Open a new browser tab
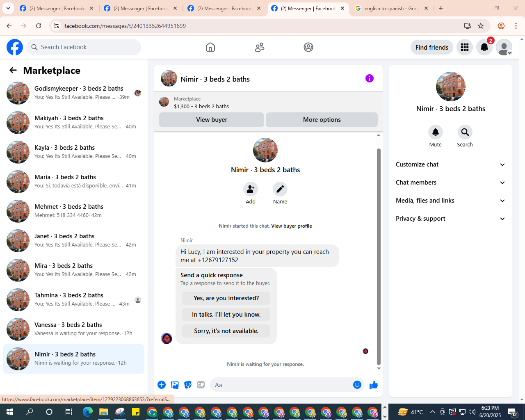This screenshot has height=420, width=525. tap(441, 8)
